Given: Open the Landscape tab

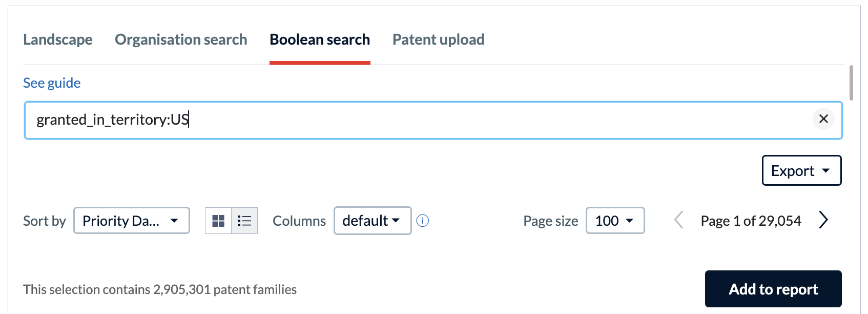Looking at the screenshot, I should click(58, 40).
